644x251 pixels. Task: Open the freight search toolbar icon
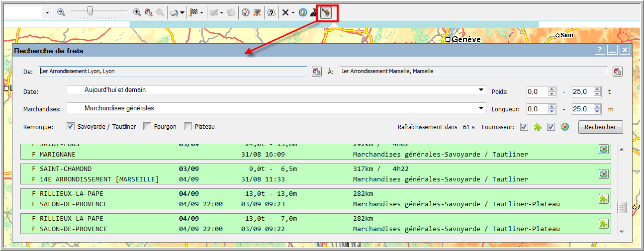tap(327, 12)
